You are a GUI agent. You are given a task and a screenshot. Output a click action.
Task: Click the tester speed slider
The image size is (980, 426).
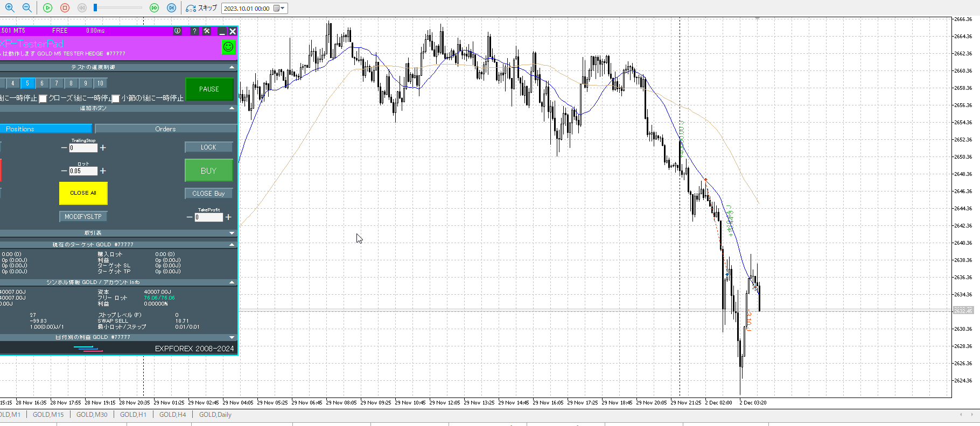point(118,8)
